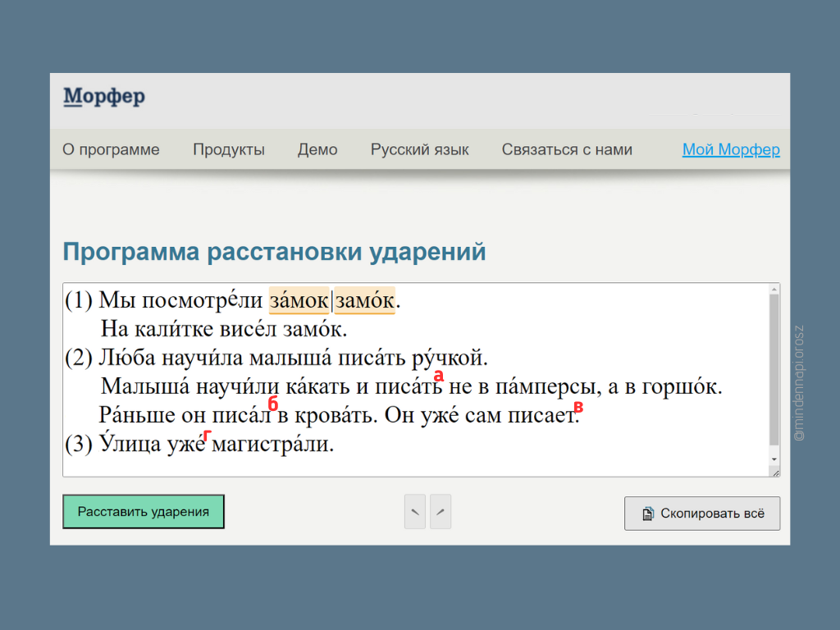Insert grave accent with the left stress mark button
Image resolution: width=840 pixels, height=630 pixels.
(414, 512)
